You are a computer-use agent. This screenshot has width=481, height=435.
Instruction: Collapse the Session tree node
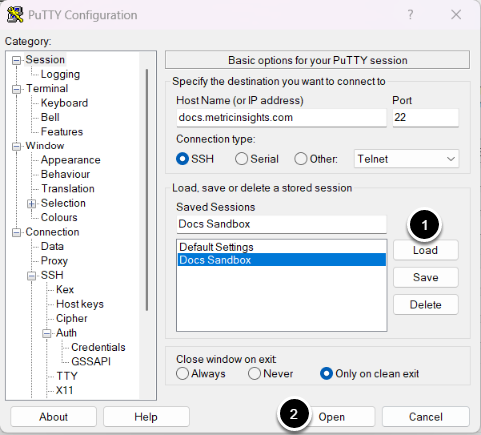pyautogui.click(x=16, y=60)
